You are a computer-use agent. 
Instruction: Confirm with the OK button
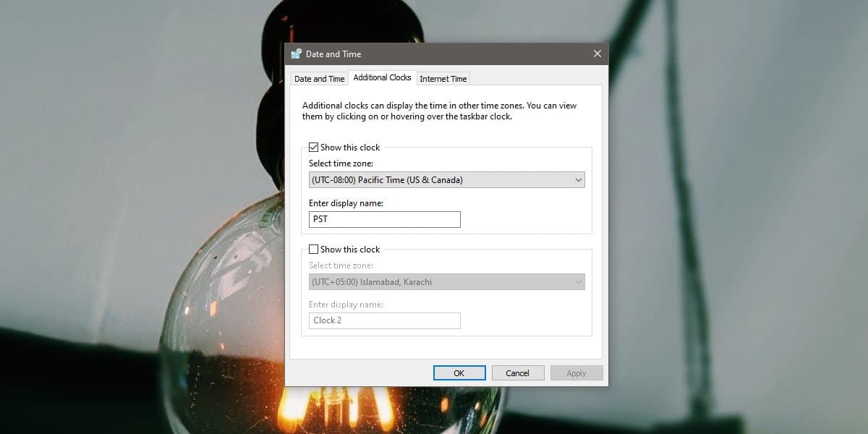point(459,373)
